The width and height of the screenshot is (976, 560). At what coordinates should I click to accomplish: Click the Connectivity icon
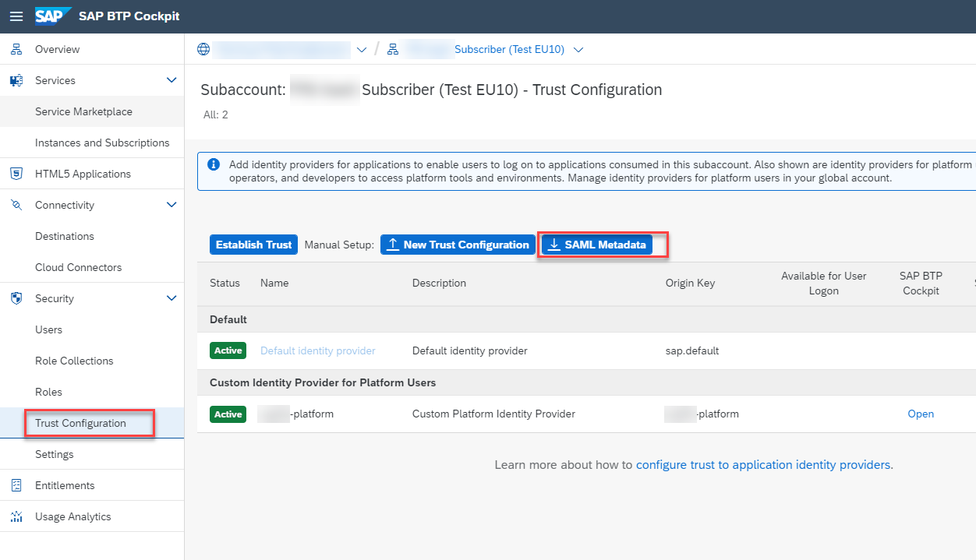tap(16, 205)
